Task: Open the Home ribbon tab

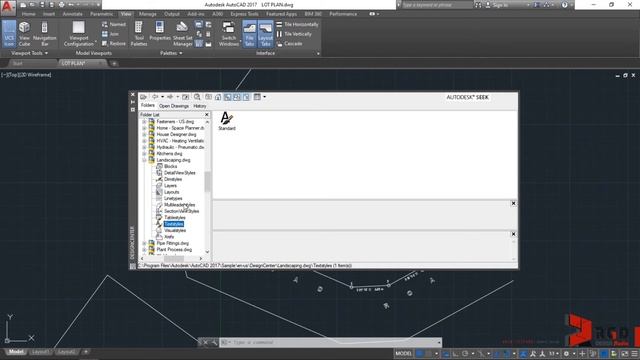Action: tap(29, 14)
